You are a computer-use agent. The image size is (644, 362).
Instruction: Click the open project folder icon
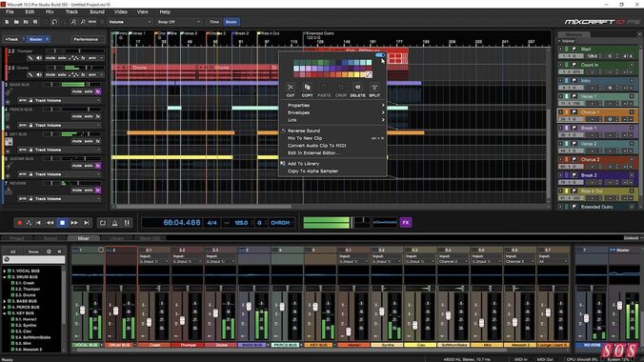[16, 22]
